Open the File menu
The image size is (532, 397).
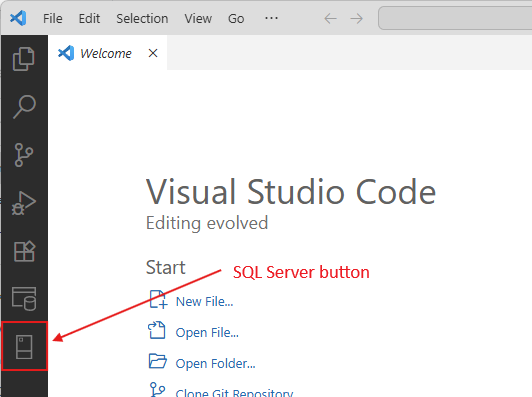[53, 18]
